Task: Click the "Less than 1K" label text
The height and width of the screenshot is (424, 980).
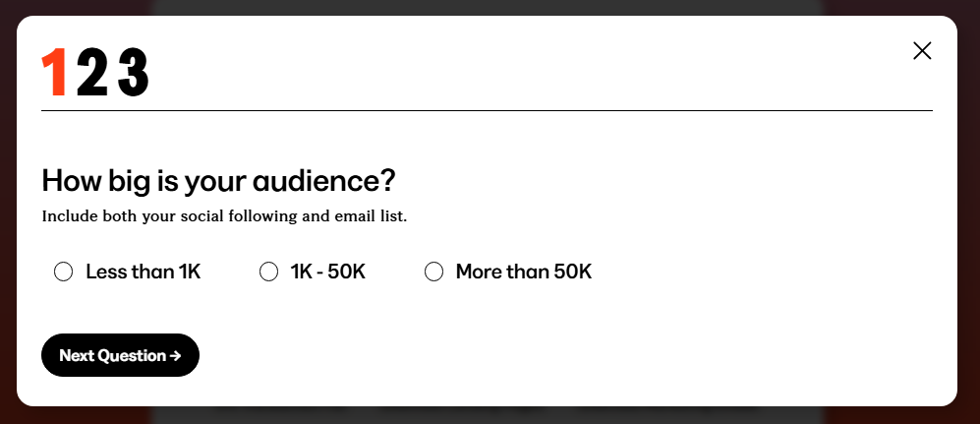Action: coord(144,273)
